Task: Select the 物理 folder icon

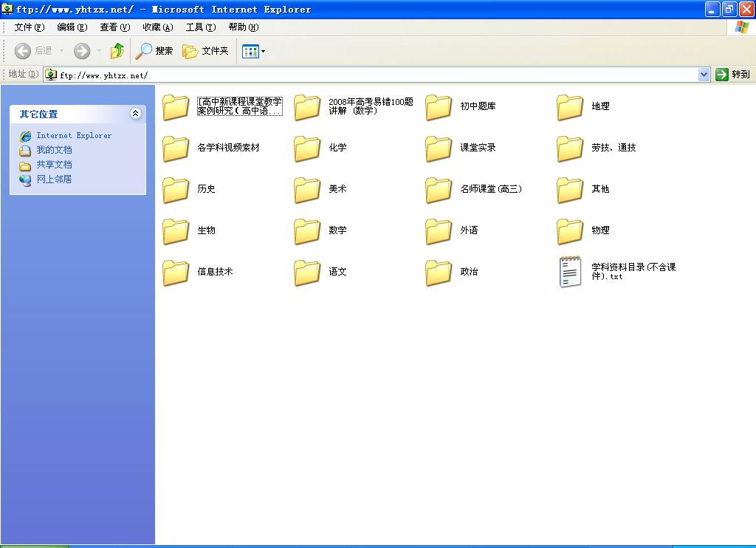Action: (570, 231)
